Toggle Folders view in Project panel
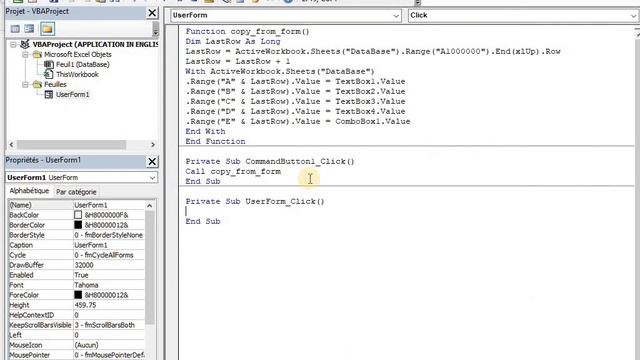Viewport: 640px width, 360px height. (47, 29)
